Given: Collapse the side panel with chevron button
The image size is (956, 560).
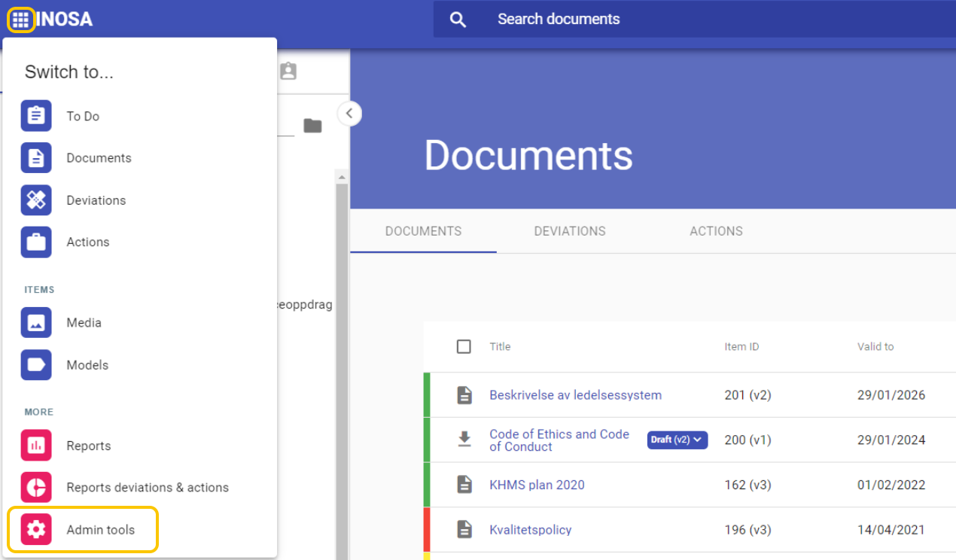Looking at the screenshot, I should [349, 114].
